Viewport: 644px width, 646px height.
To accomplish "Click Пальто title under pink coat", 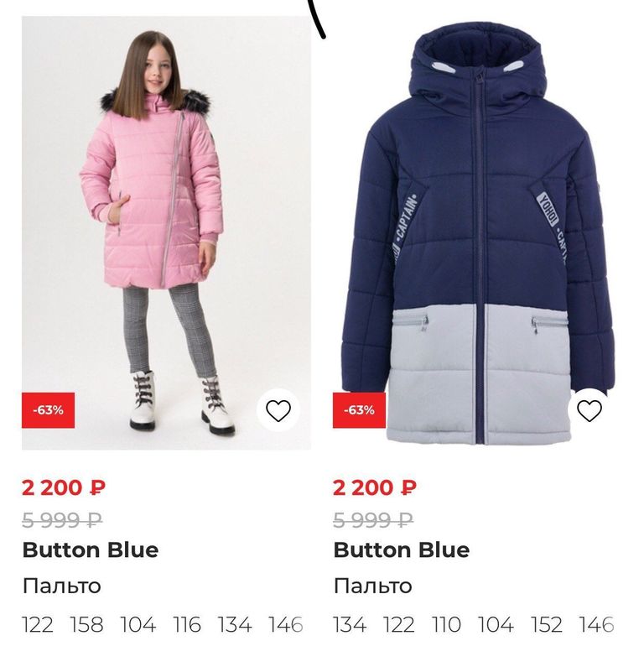I will 62,586.
